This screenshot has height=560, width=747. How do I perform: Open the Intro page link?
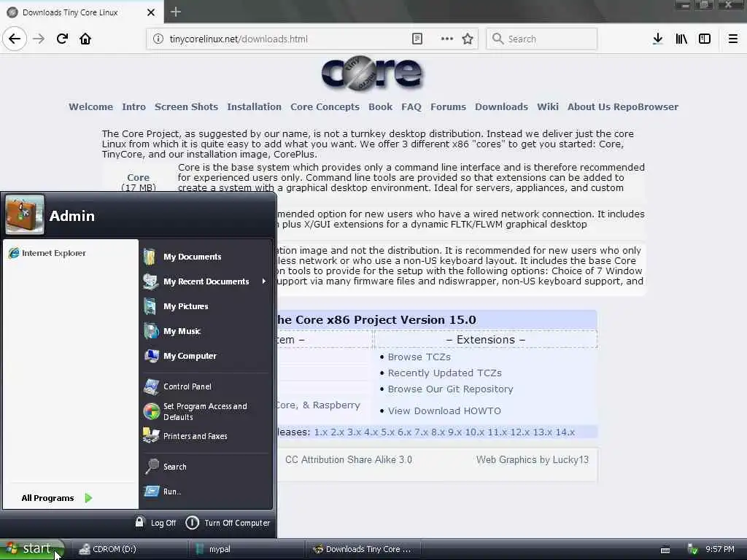click(x=134, y=106)
